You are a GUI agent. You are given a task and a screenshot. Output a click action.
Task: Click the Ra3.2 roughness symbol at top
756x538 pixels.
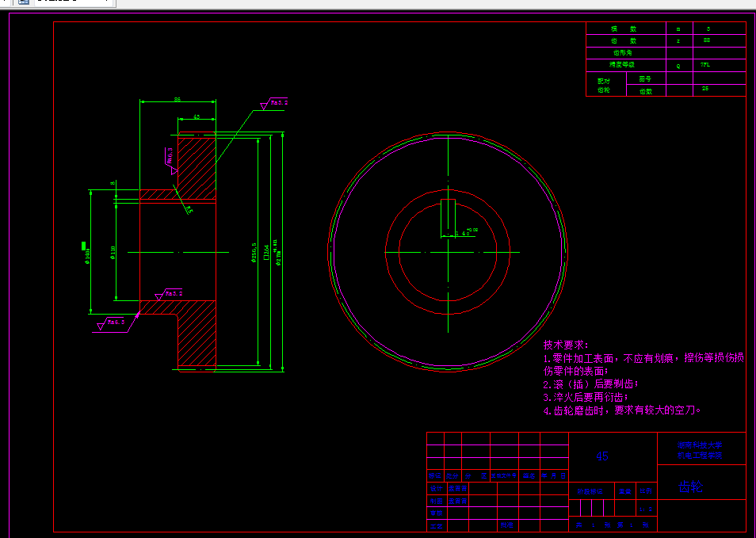274,103
